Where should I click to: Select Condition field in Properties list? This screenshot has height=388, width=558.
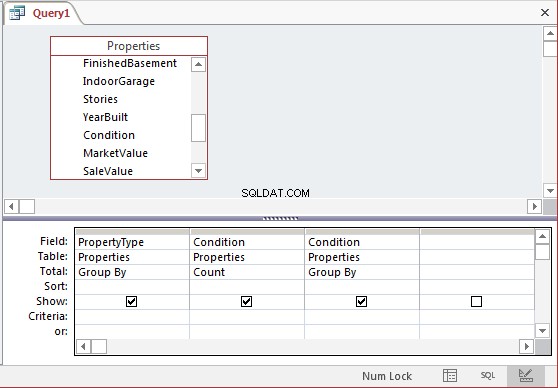[109, 135]
